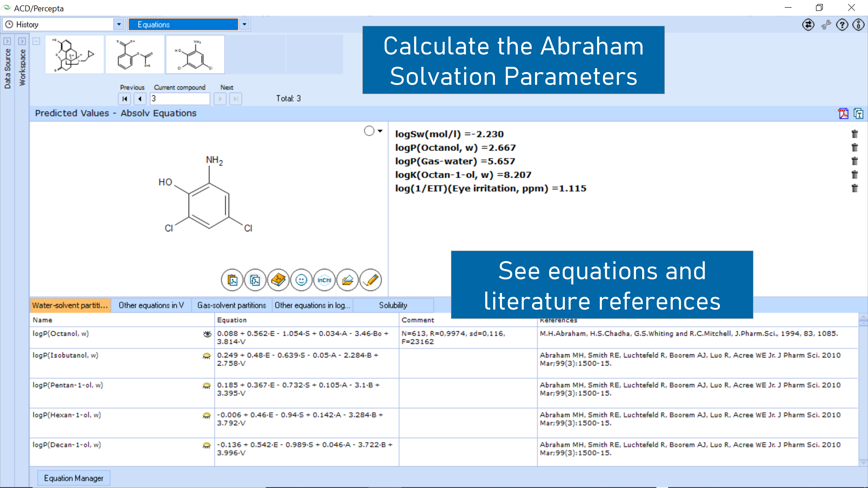Screen dimensions: 868x488
Task: Click the Equation Manager button
Action: (73, 478)
